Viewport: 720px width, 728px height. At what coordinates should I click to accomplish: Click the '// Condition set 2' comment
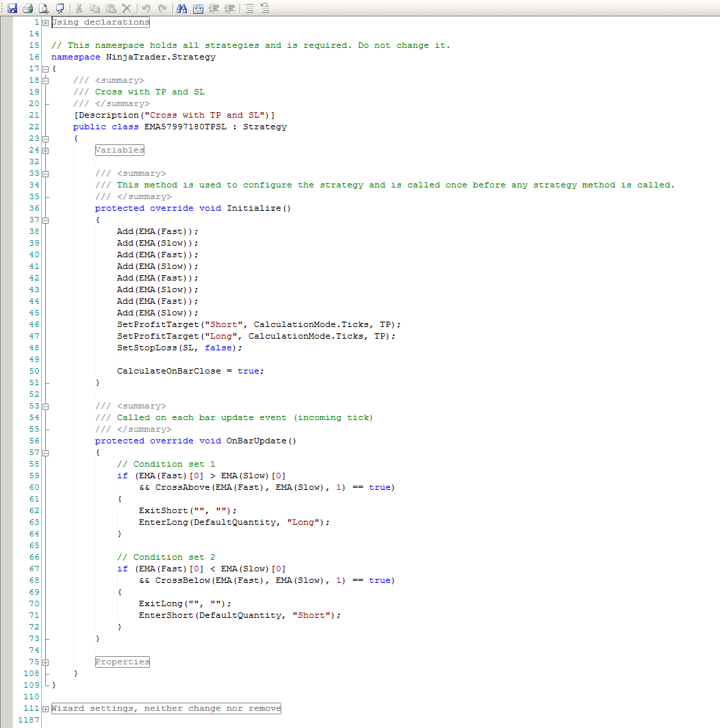coord(166,557)
